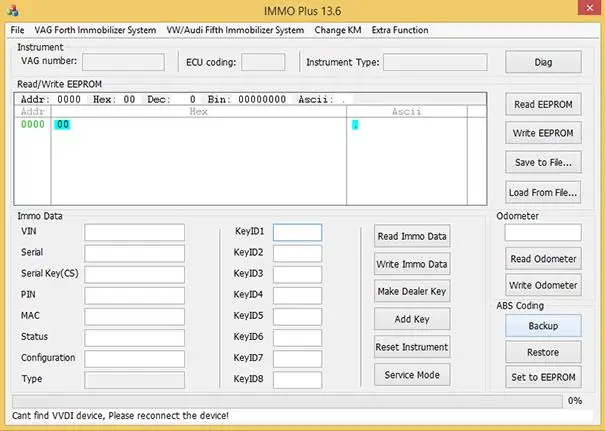Click the ABS Coding Backup button
605x431 pixels.
[543, 326]
